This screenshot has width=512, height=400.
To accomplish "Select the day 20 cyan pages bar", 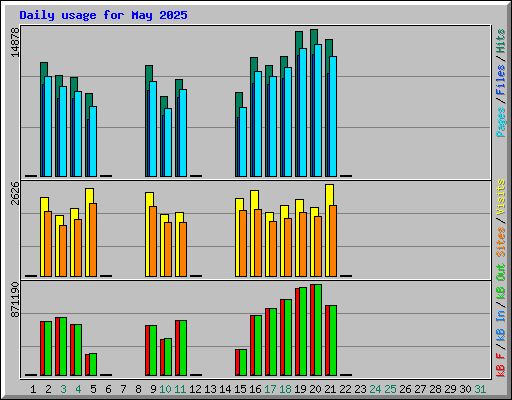I will click(318, 110).
